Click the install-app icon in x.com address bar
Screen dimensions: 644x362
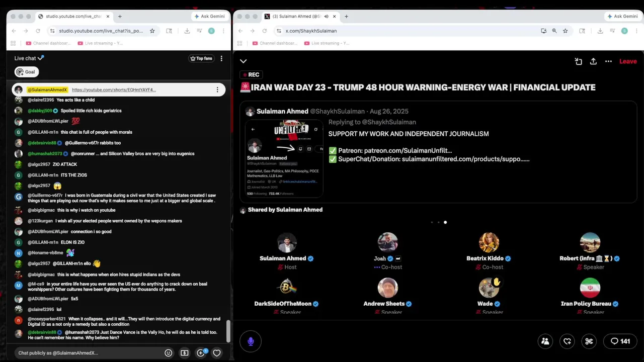coord(543,31)
